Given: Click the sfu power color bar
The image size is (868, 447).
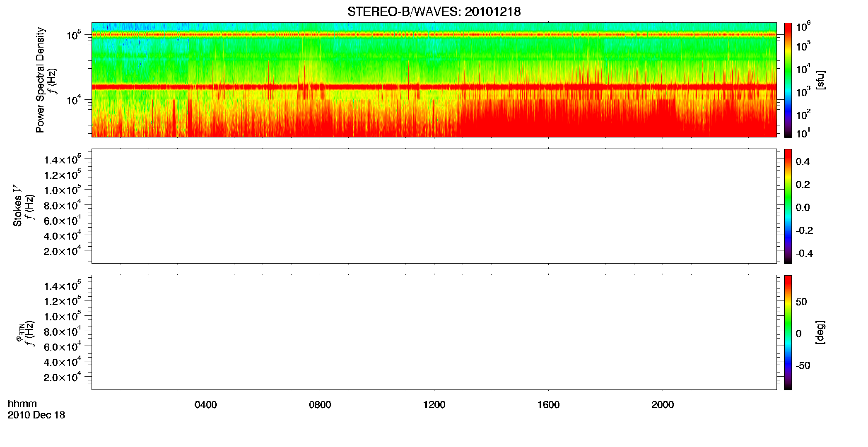Looking at the screenshot, I should coord(788,80).
